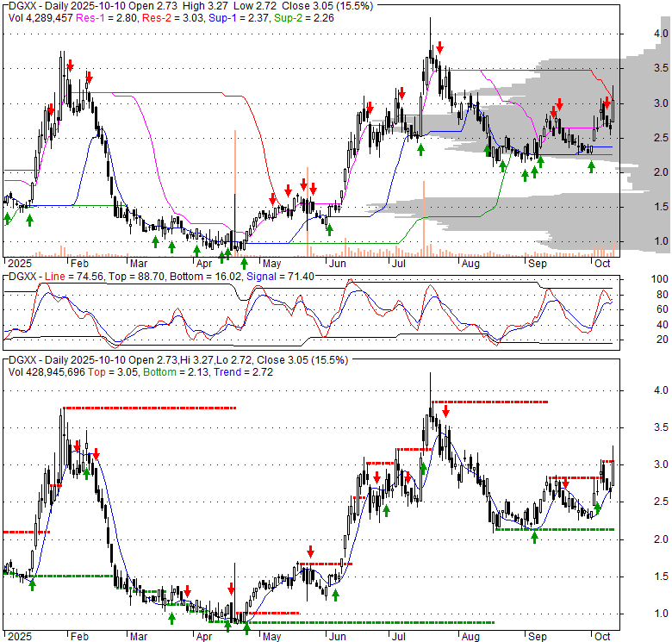
Task: Click 'Close 3.05 (15.5%)' in top chart header
Action: (x=327, y=6)
